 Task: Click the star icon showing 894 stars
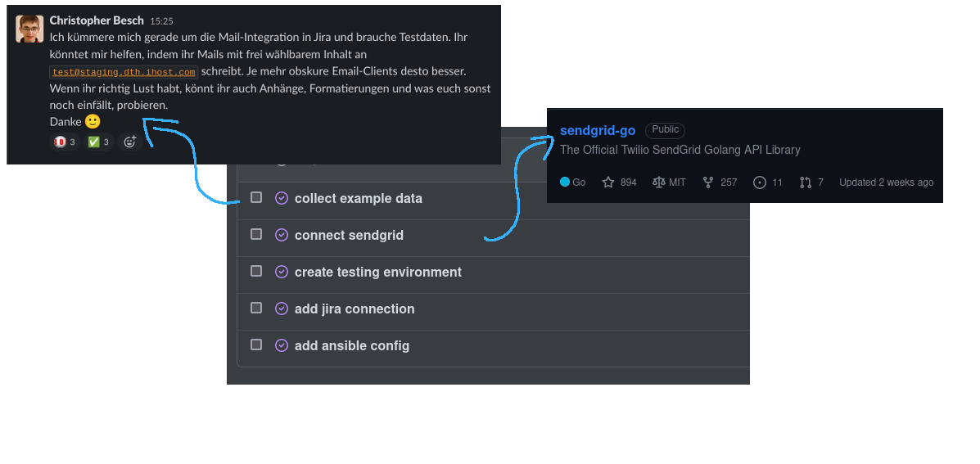[x=608, y=182]
